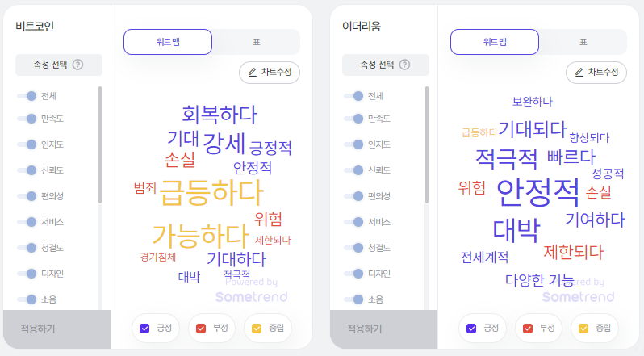Toggle the 전체 switch in the Bitcoin panel

pyautogui.click(x=27, y=96)
